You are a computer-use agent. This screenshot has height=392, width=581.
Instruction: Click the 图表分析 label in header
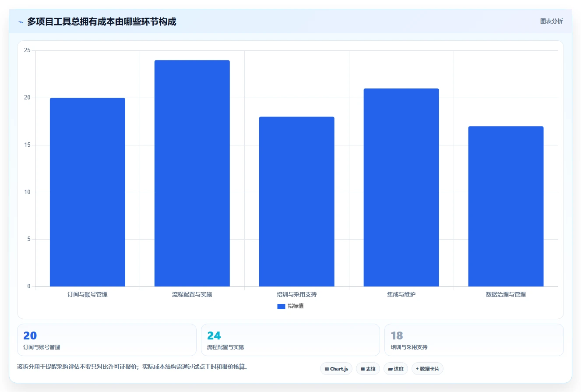coord(551,21)
